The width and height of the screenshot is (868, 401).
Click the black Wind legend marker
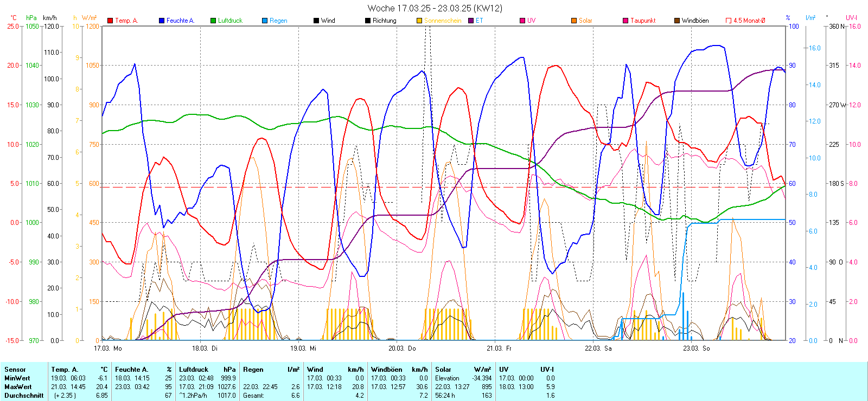tap(316, 21)
